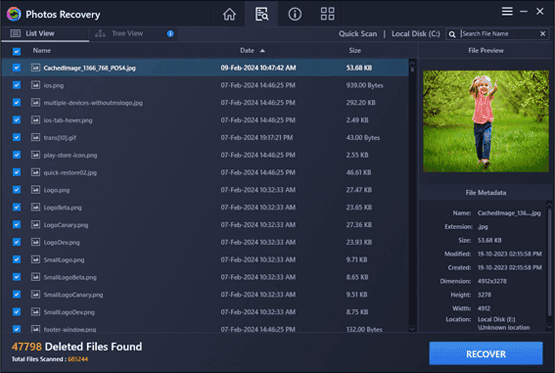Click the 292.20 KB size cell
The width and height of the screenshot is (555, 373).
pyautogui.click(x=361, y=103)
